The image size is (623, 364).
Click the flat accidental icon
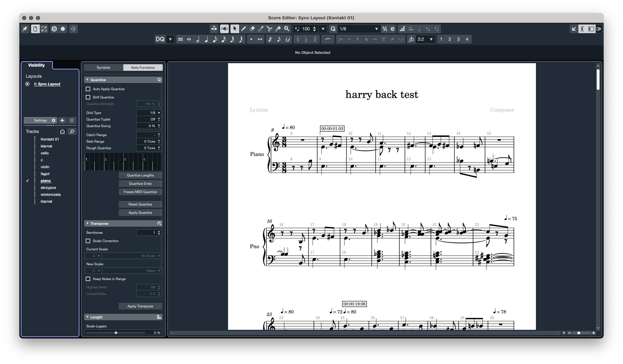(x=306, y=39)
